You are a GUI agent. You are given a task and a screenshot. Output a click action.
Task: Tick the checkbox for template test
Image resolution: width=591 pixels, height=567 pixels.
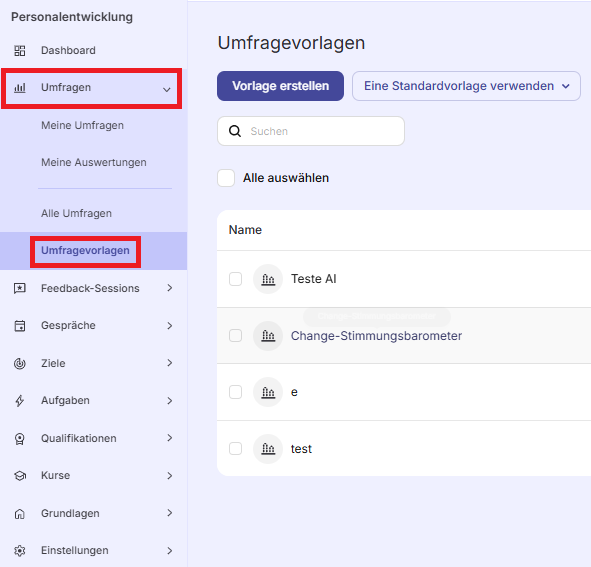(x=236, y=449)
